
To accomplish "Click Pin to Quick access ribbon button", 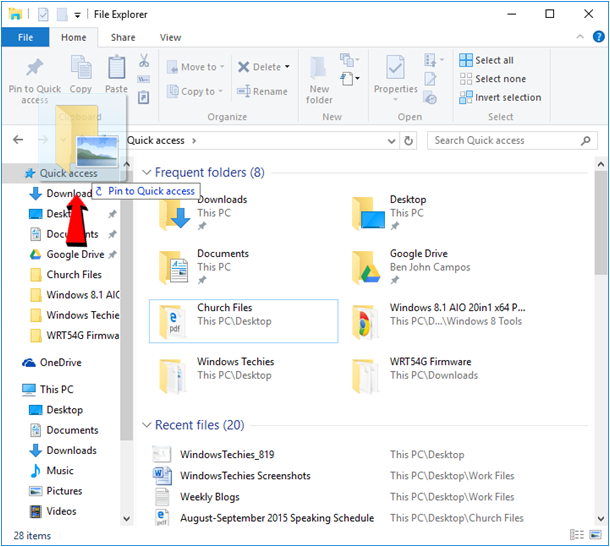I will [35, 81].
